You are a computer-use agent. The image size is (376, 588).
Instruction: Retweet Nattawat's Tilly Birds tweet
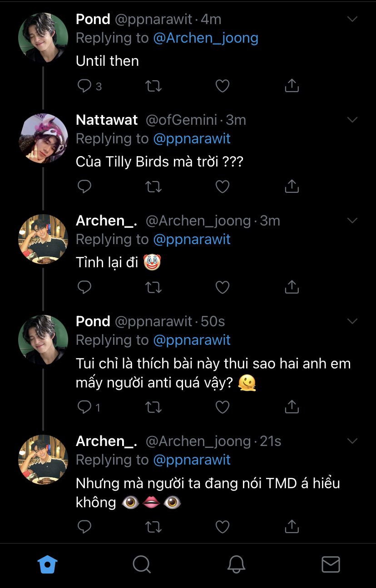pyautogui.click(x=153, y=186)
